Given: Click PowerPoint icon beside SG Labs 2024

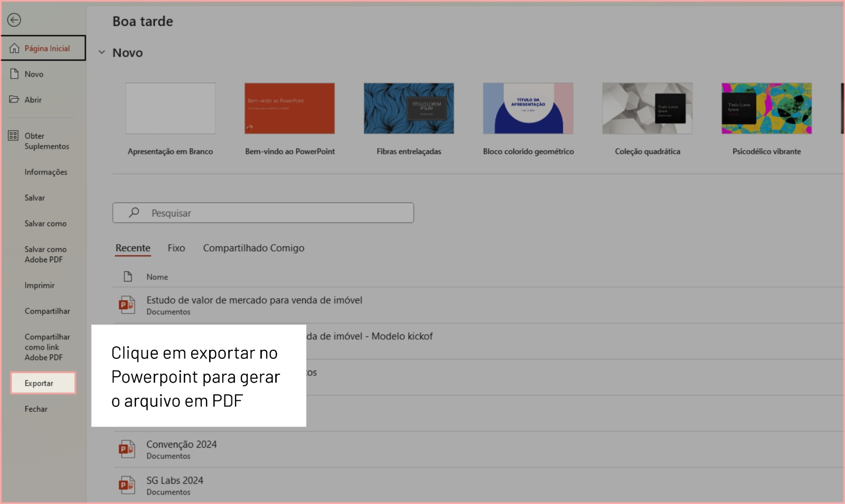Looking at the screenshot, I should tap(127, 485).
